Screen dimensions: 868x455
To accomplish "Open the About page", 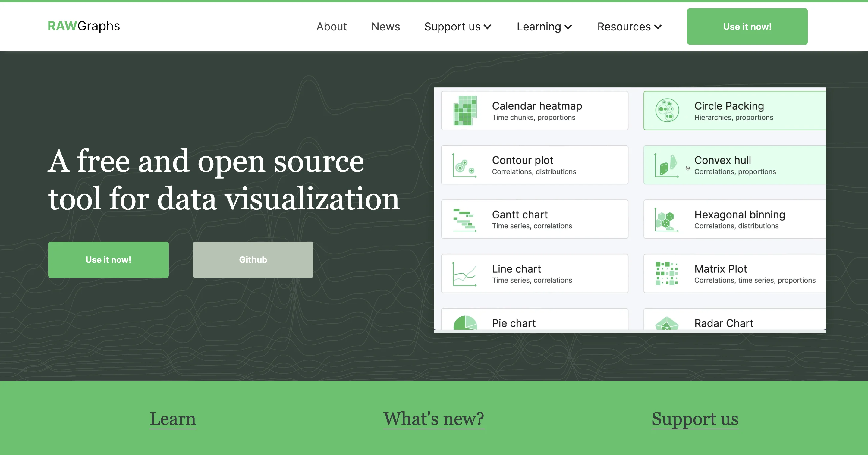I will tap(331, 27).
